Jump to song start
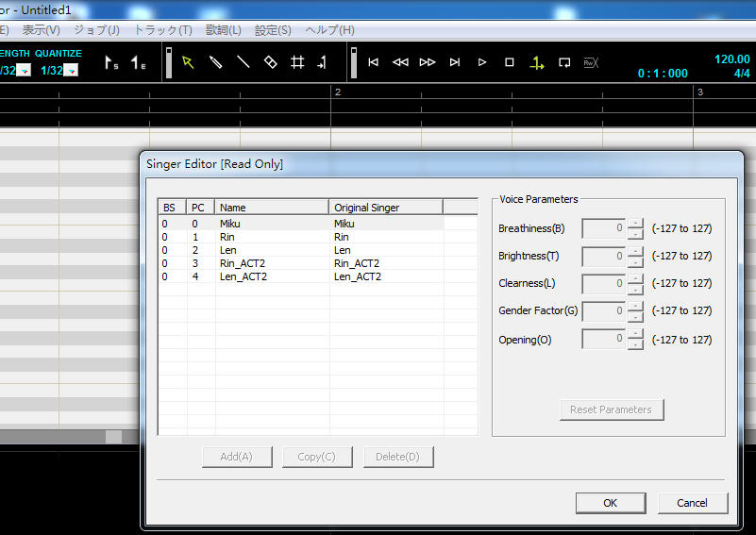 click(373, 62)
